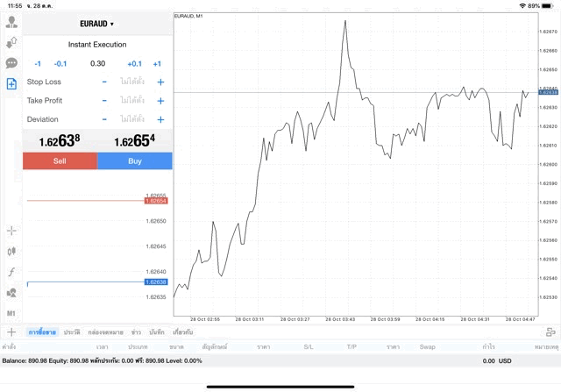Expand the EURAUD symbol dropdown
561x392 pixels.
[97, 24]
